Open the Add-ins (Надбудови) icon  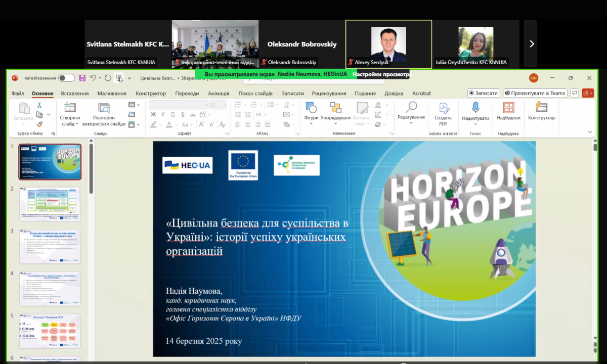pos(508,108)
